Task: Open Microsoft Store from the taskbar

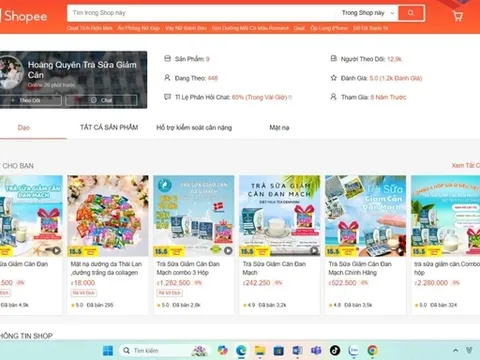Action: click(278, 350)
